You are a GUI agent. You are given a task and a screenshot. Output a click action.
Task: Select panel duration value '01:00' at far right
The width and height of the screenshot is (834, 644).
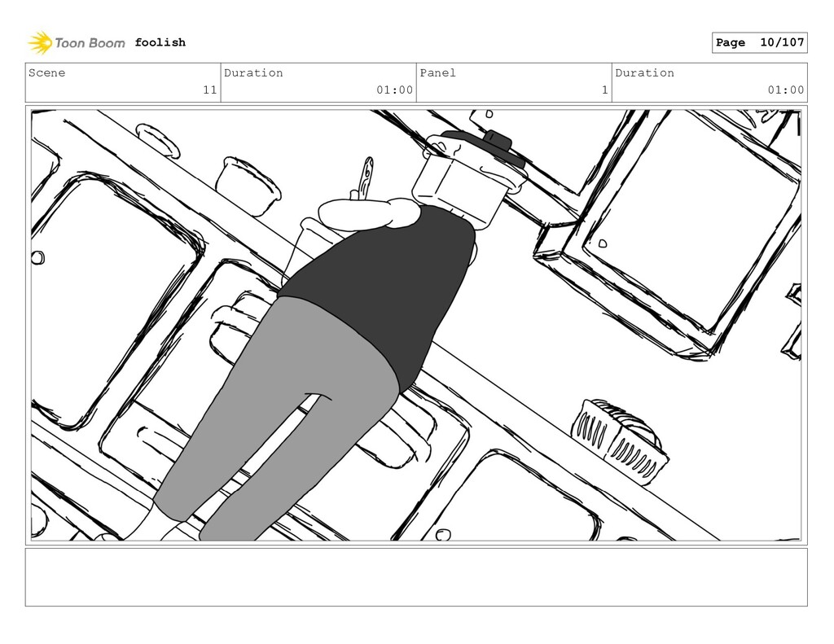tap(786, 90)
